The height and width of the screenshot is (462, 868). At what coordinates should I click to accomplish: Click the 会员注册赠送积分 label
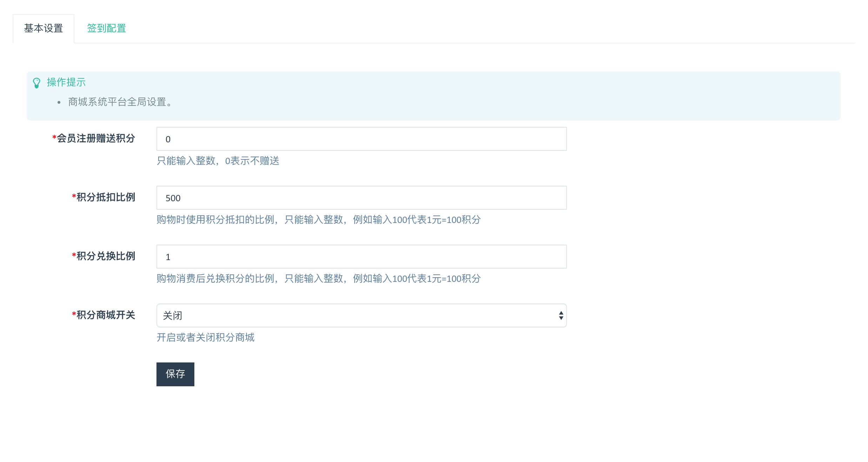96,138
